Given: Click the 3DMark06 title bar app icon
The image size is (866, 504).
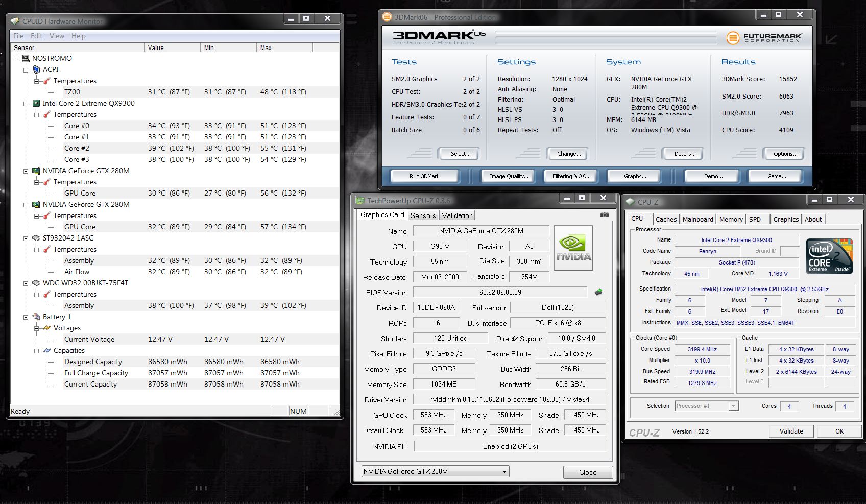Looking at the screenshot, I should click(387, 17).
